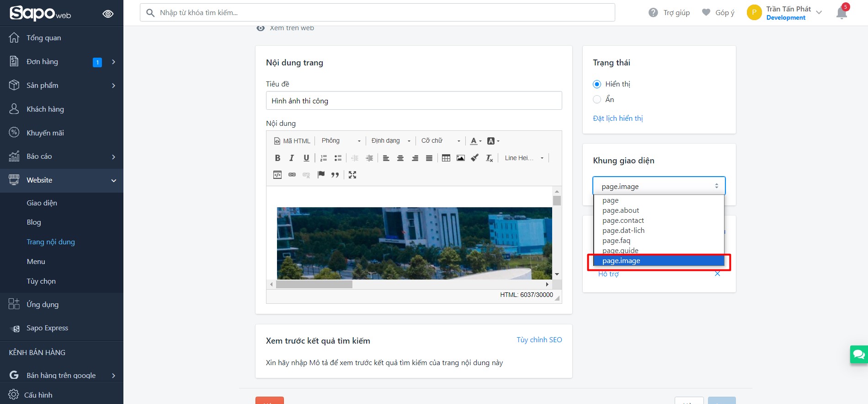Viewport: 868px width, 404px height.
Task: Maximize the editor to fullscreen
Action: (352, 175)
